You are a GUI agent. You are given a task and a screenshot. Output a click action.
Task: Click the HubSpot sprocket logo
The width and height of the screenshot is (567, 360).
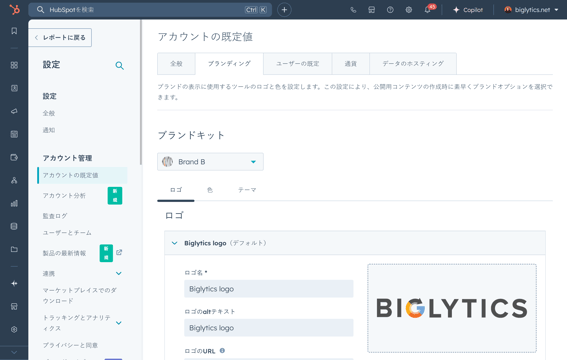click(14, 9)
